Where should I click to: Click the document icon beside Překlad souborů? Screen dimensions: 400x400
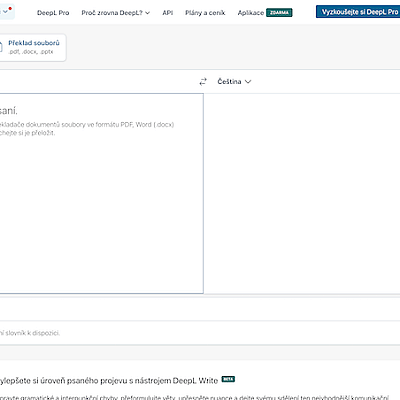tap(1, 47)
